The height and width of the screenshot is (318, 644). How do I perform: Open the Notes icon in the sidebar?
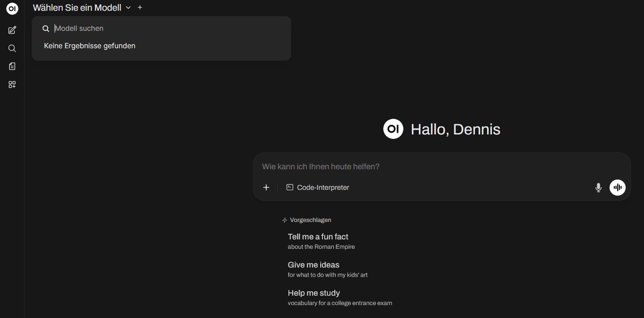point(12,66)
